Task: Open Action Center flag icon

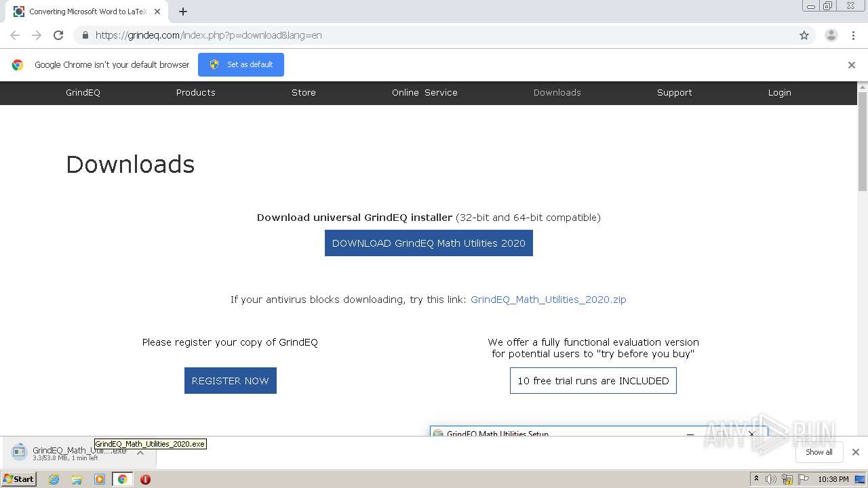Action: coord(803,479)
